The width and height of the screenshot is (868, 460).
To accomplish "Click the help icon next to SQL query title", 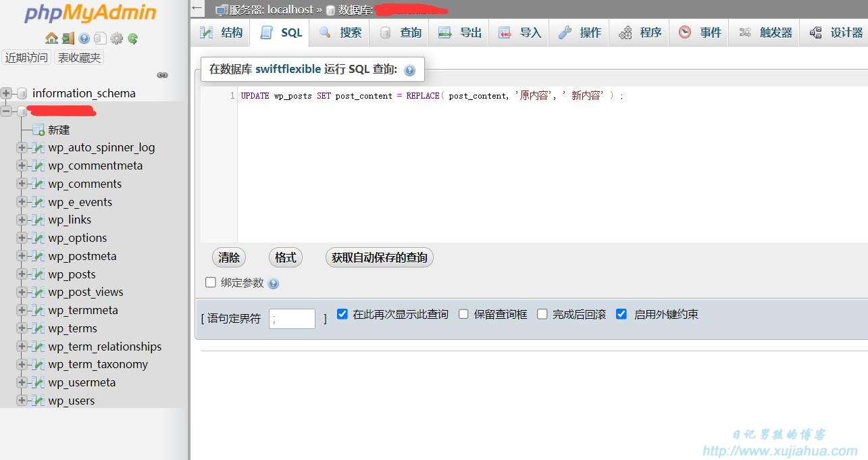I will [409, 70].
